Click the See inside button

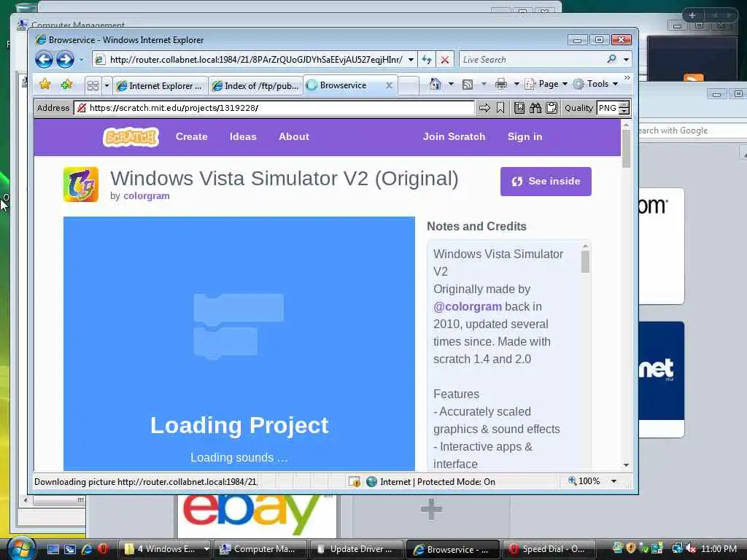(546, 182)
